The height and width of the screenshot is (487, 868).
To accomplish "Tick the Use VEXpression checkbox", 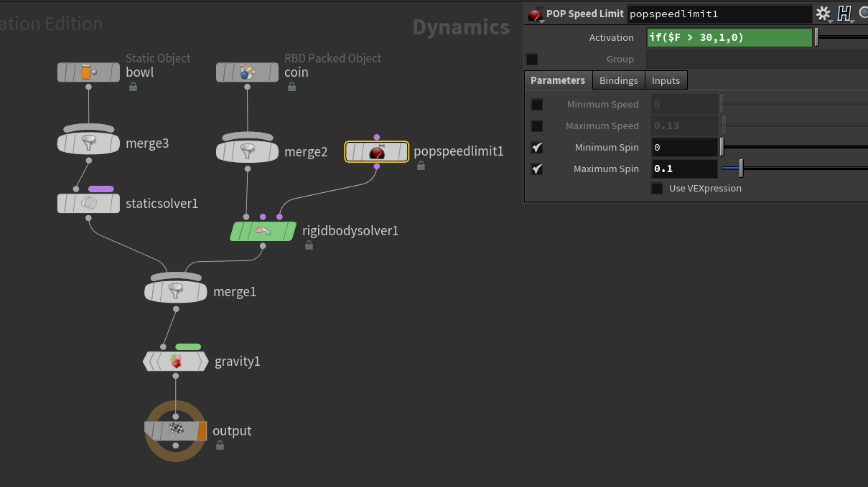I will [x=656, y=189].
